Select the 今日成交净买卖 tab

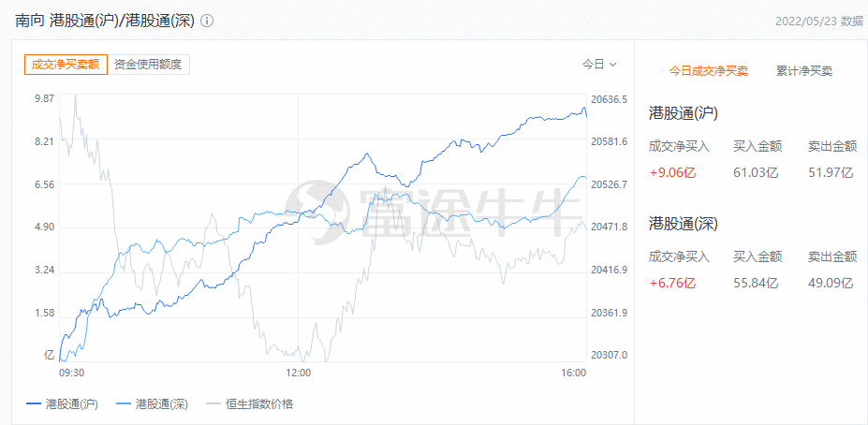click(709, 71)
